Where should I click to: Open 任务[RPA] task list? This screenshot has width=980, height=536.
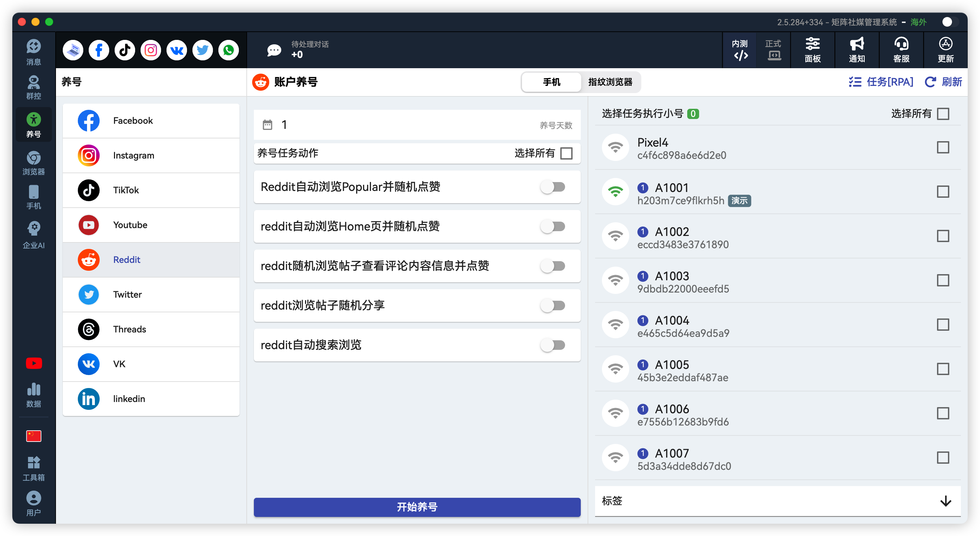[881, 82]
